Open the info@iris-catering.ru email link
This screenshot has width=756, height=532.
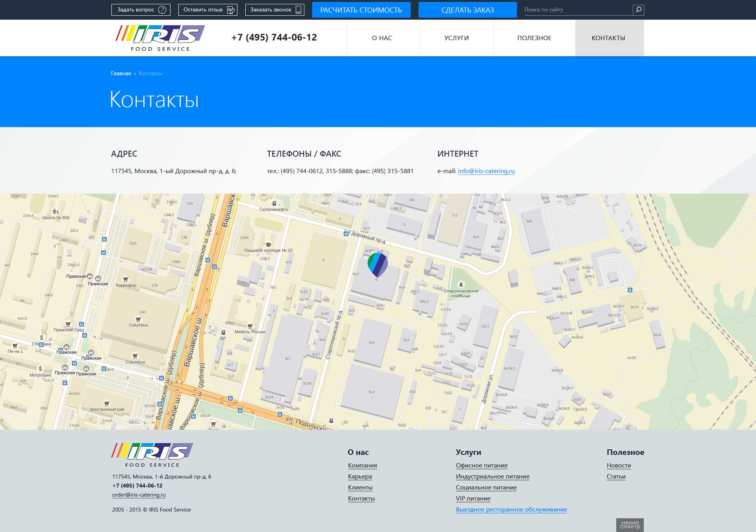(x=486, y=171)
